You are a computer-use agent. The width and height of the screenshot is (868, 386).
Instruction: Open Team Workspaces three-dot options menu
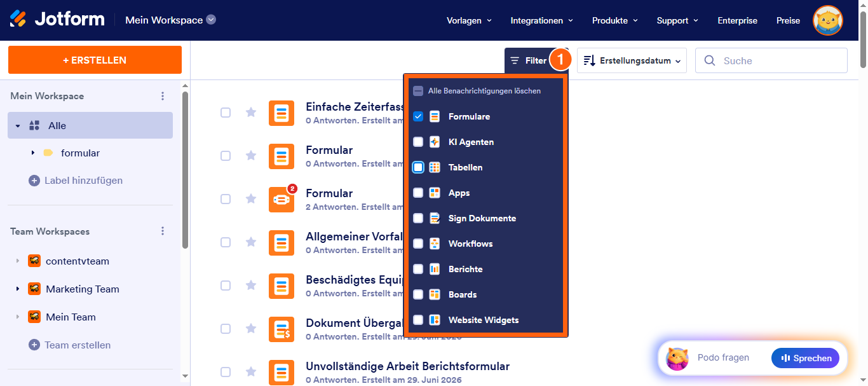[x=163, y=231]
